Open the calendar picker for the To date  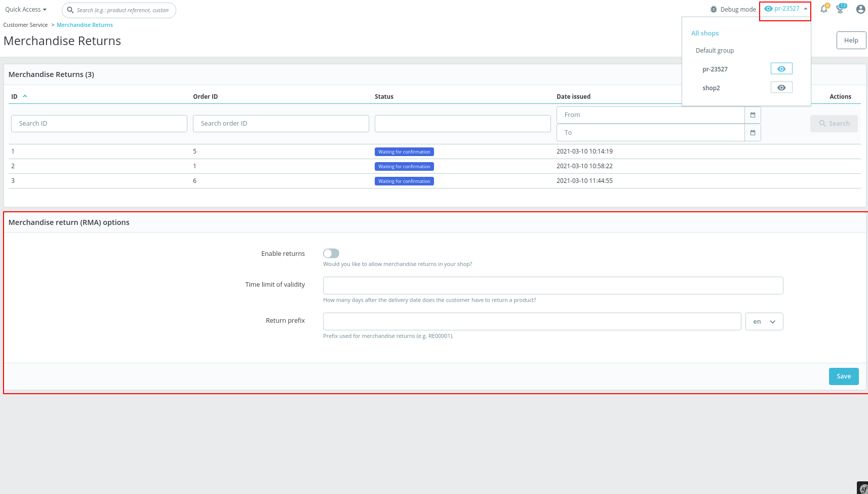[x=753, y=133]
